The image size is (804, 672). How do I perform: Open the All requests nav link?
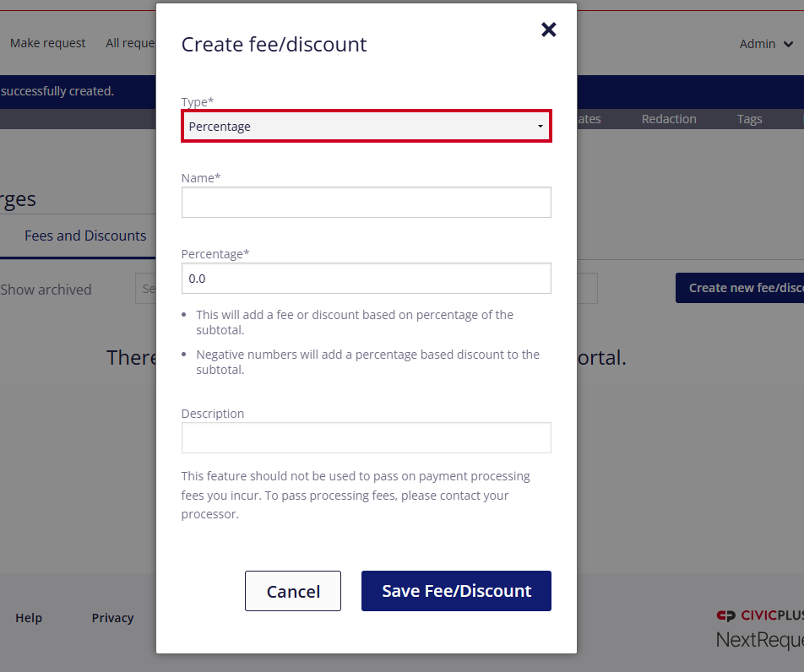[130, 43]
